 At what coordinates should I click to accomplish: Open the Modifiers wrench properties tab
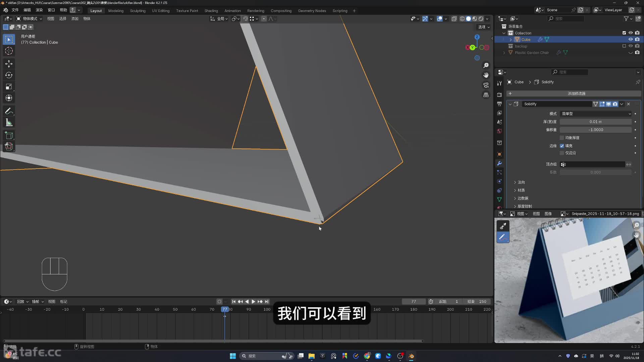(499, 163)
